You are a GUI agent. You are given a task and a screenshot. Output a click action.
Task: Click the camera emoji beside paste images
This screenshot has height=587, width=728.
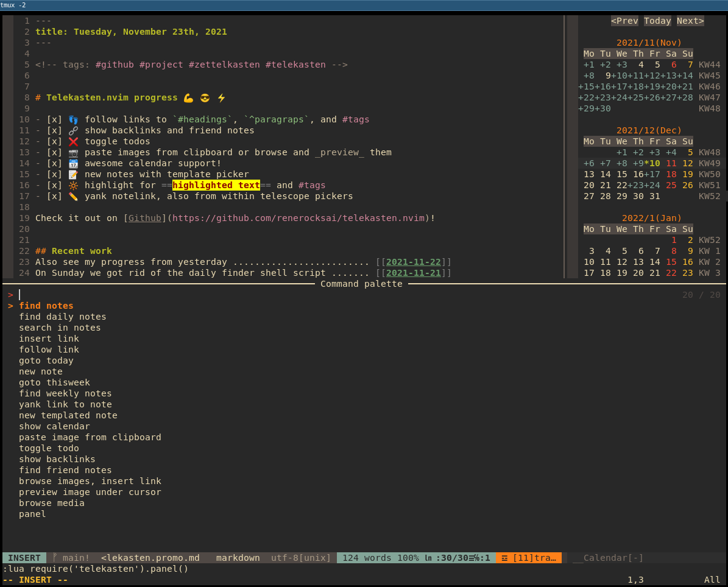point(74,152)
